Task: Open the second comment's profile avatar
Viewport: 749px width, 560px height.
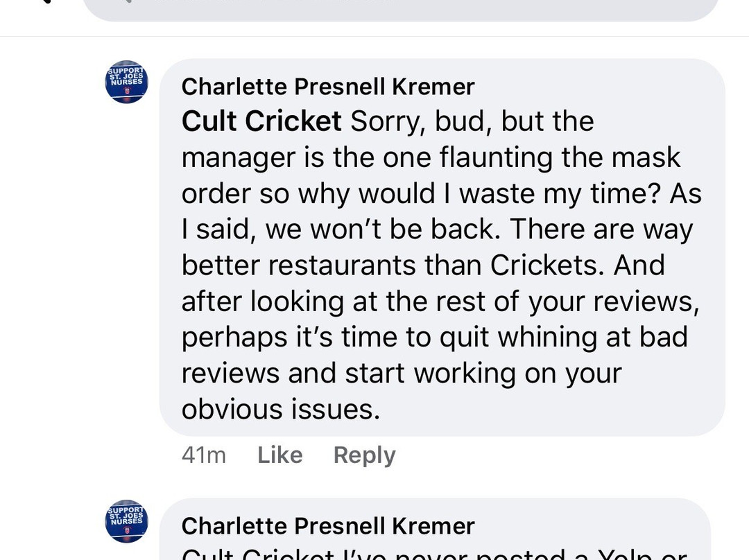Action: (126, 521)
